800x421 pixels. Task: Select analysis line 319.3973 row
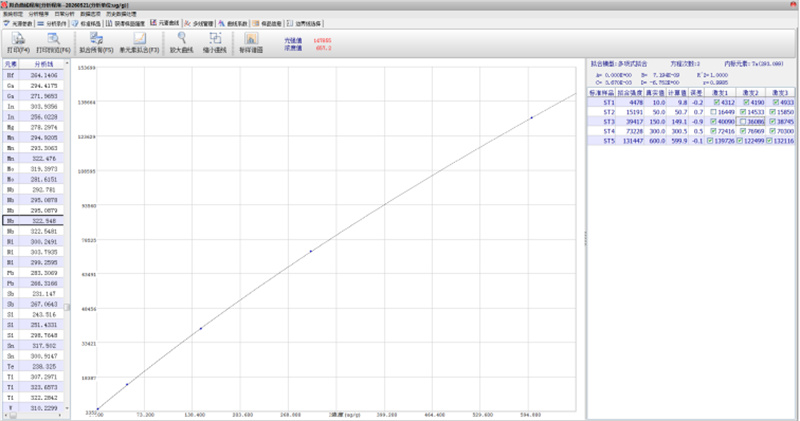[x=33, y=169]
